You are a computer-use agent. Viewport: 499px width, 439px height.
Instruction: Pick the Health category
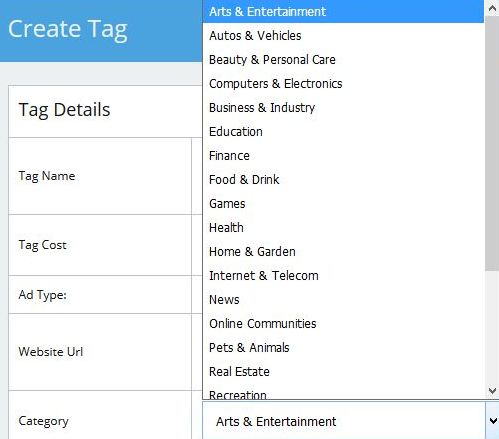tap(343, 228)
